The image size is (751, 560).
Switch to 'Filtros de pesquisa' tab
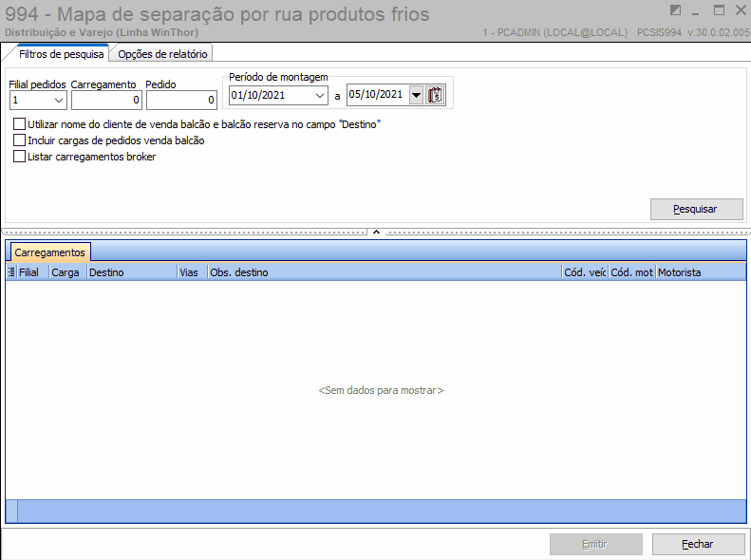(61, 54)
